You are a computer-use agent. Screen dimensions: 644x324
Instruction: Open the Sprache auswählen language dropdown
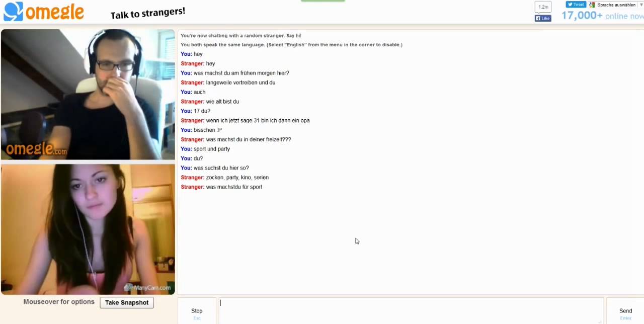pyautogui.click(x=616, y=5)
